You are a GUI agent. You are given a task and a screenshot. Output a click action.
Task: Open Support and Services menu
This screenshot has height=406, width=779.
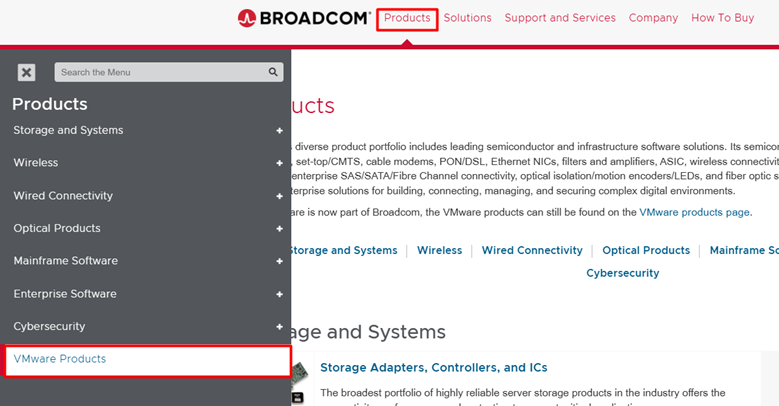point(560,18)
